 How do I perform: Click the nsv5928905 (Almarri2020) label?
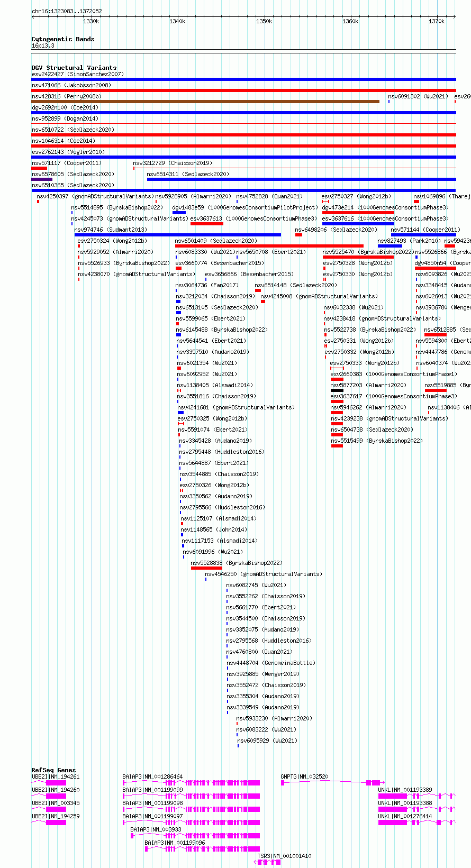pos(193,196)
